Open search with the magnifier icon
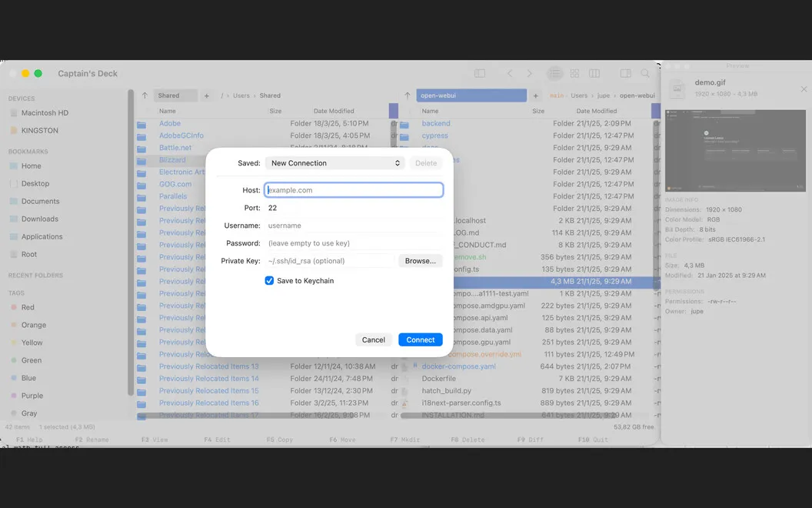Image resolution: width=812 pixels, height=508 pixels. pos(645,74)
